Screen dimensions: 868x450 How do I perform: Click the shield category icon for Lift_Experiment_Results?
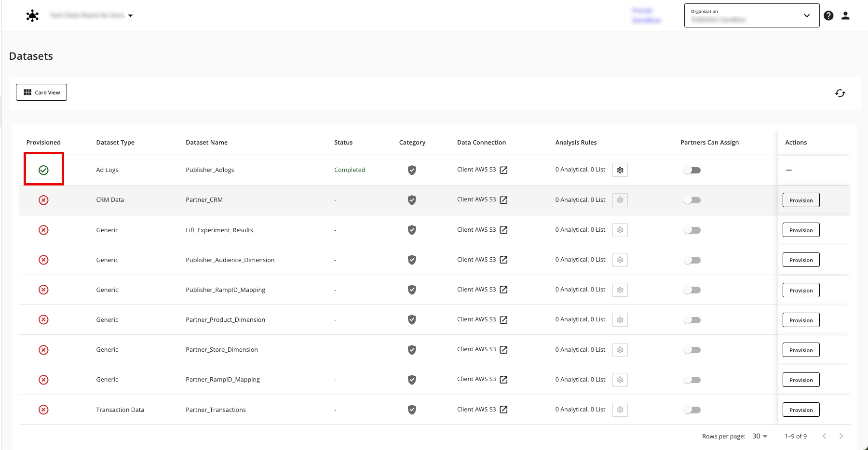coord(412,230)
